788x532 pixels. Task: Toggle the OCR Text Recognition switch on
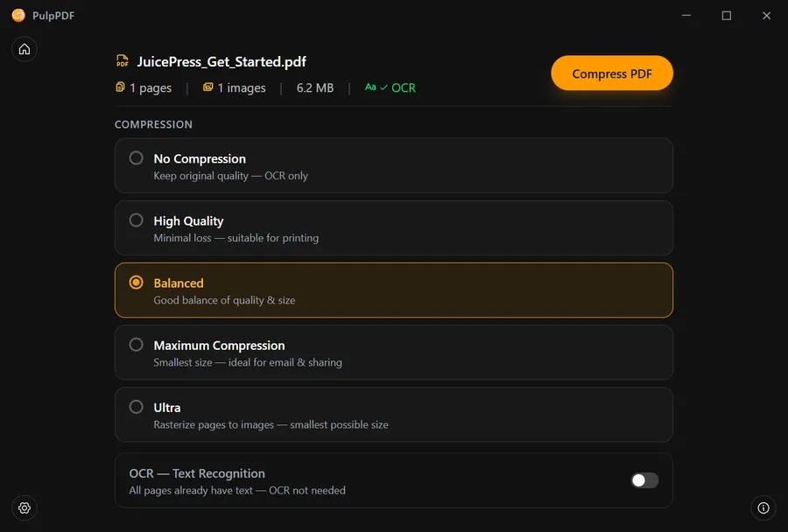pyautogui.click(x=644, y=480)
